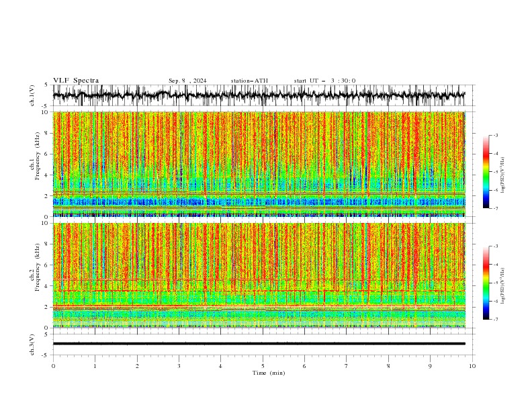The height and width of the screenshot is (411, 532).
Task: Click the "2" kHz tick of ch.2 spectrogram
Action: point(47,307)
